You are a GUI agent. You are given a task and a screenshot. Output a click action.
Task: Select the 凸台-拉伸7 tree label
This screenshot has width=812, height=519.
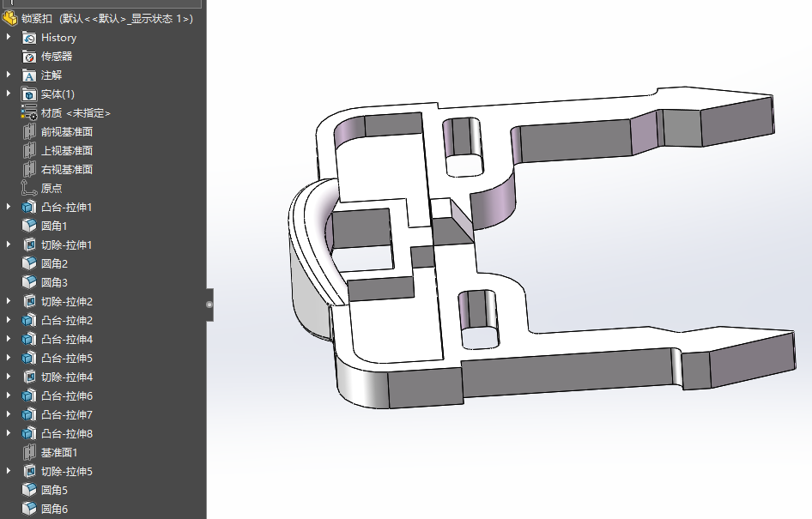point(67,415)
